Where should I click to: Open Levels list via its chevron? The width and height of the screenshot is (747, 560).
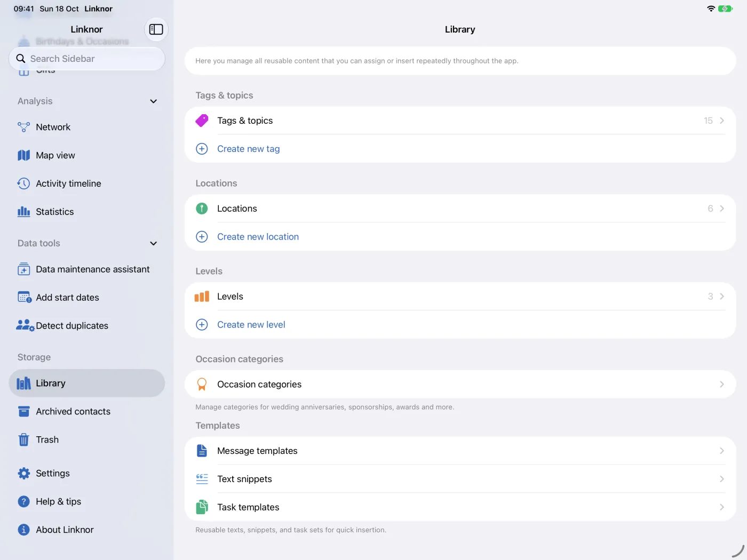click(x=721, y=297)
